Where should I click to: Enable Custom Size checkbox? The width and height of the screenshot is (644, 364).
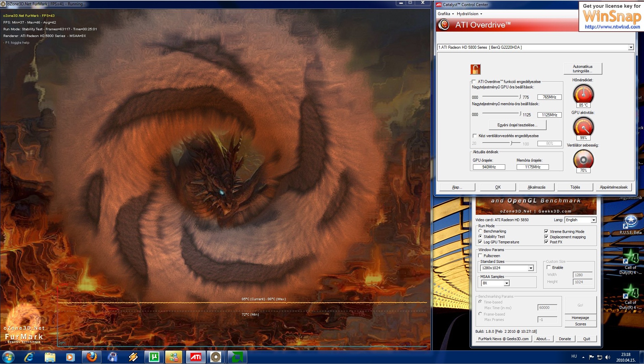549,267
